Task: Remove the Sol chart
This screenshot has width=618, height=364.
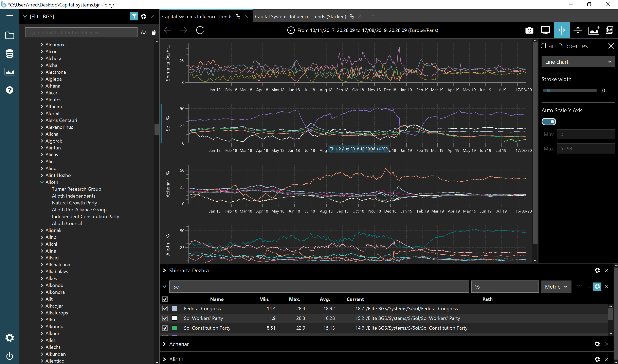Action: click(x=607, y=287)
